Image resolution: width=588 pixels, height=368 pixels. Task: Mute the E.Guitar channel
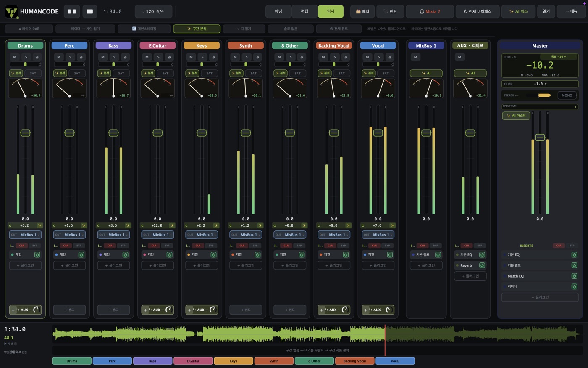click(x=147, y=57)
